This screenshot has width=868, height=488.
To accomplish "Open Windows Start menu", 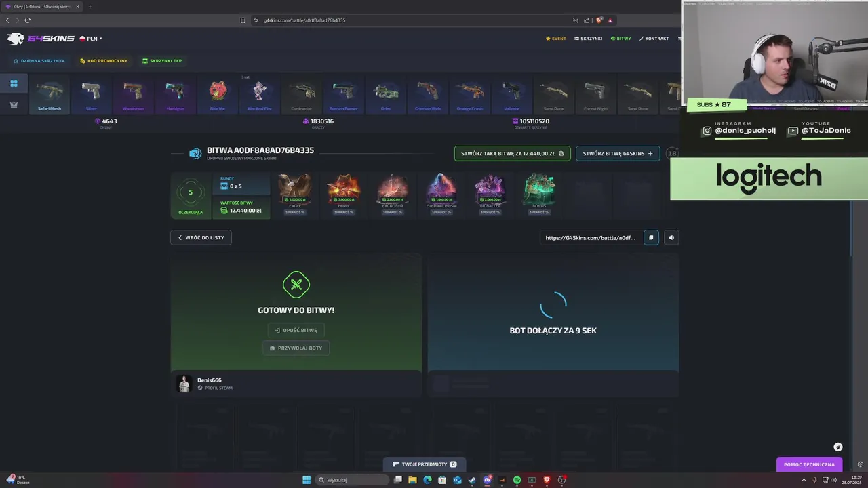I will (x=307, y=480).
